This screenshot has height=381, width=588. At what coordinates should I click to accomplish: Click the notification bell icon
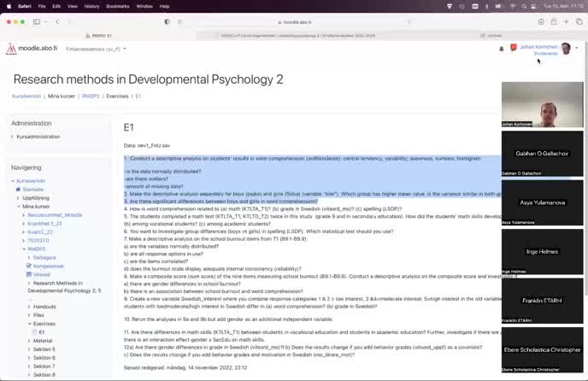pos(501,50)
